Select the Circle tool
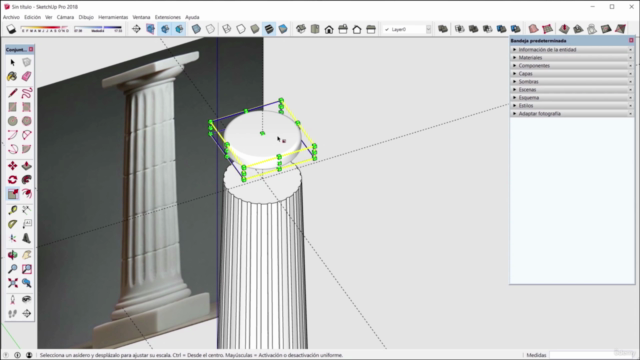The width and height of the screenshot is (640, 360). [x=13, y=121]
